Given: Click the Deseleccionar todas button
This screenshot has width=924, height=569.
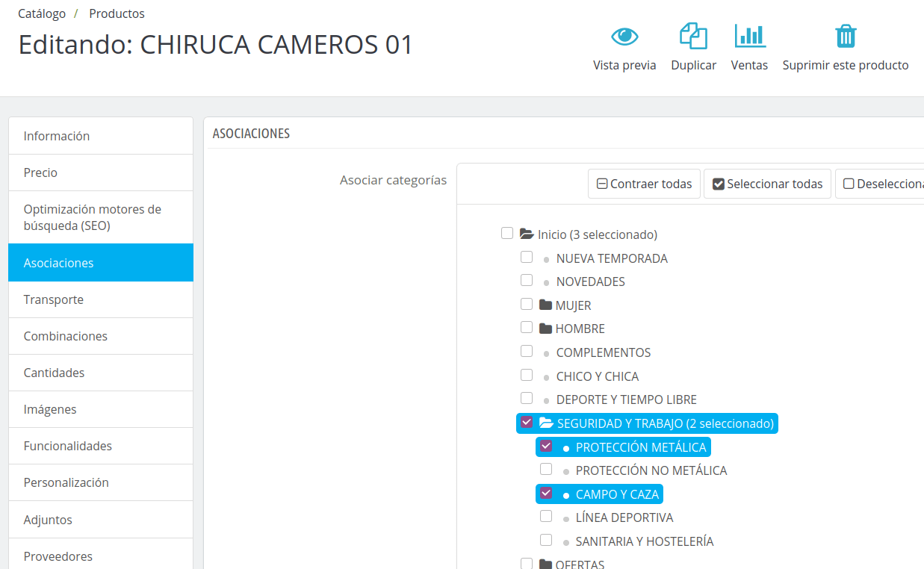Looking at the screenshot, I should [x=880, y=184].
